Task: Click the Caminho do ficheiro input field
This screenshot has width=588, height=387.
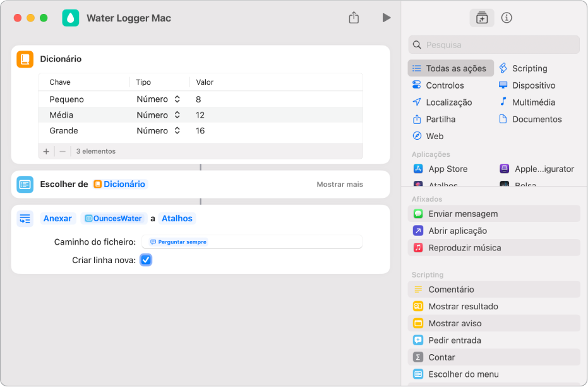Action: (251, 242)
